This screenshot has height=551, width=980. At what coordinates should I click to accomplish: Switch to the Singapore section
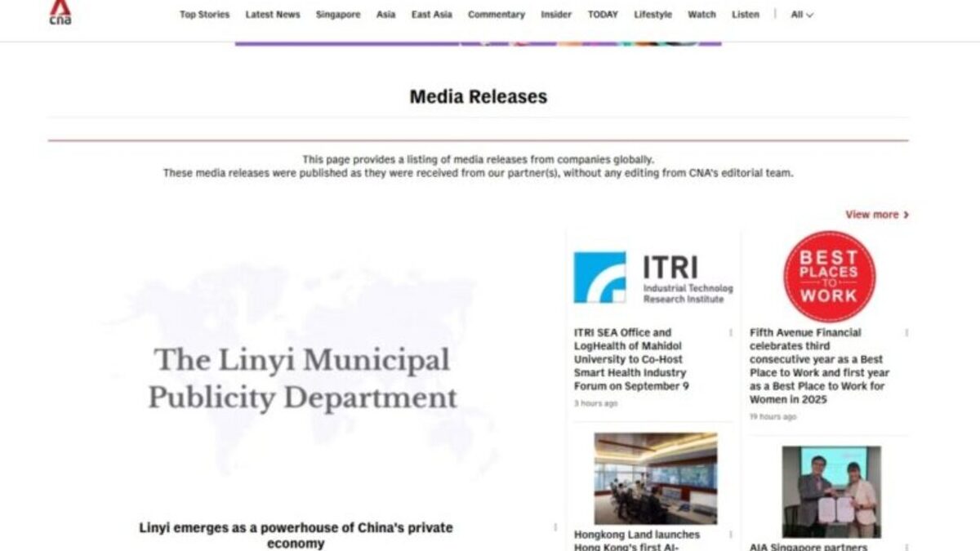(x=338, y=14)
